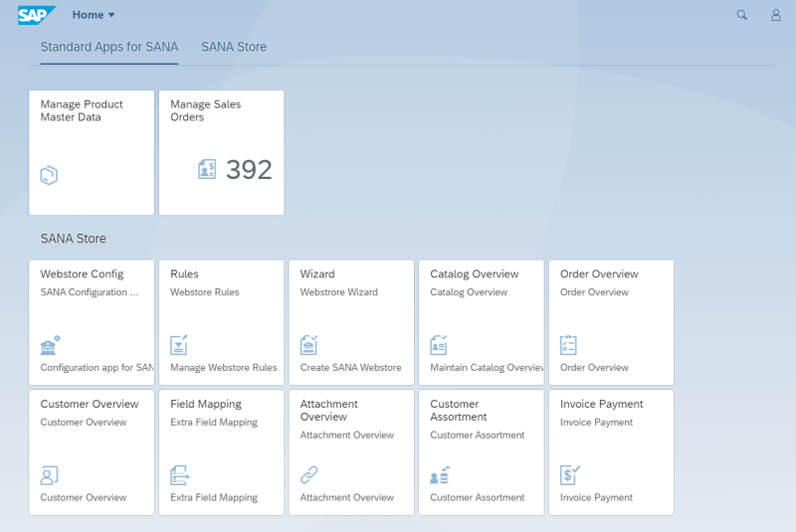Click 'Webstrore Wizard' subtitle text
Viewport: 796px width, 532px height.
click(x=338, y=292)
